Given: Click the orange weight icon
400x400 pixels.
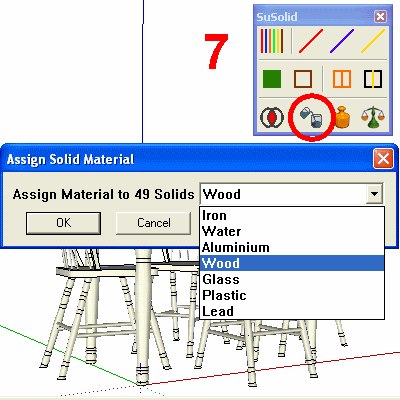Looking at the screenshot, I should [x=342, y=117].
